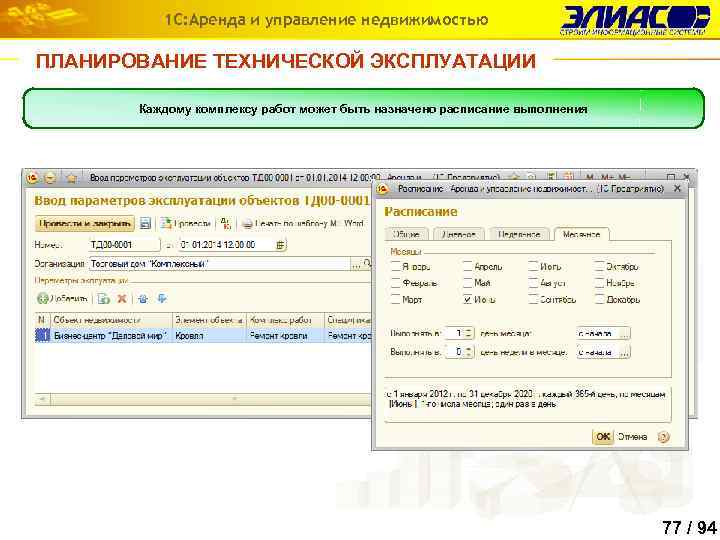720x540 pixels.
Task: Enable the Июль checkbox
Action: click(533, 266)
